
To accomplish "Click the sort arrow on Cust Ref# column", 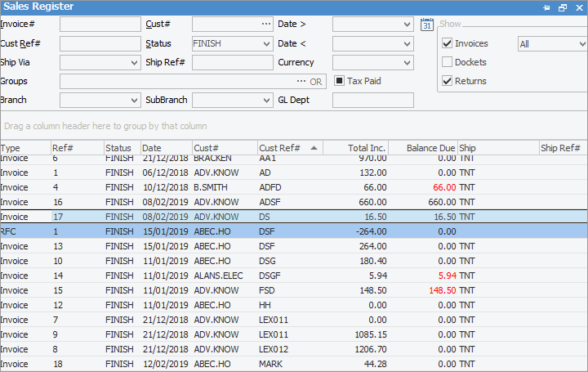I will point(314,148).
